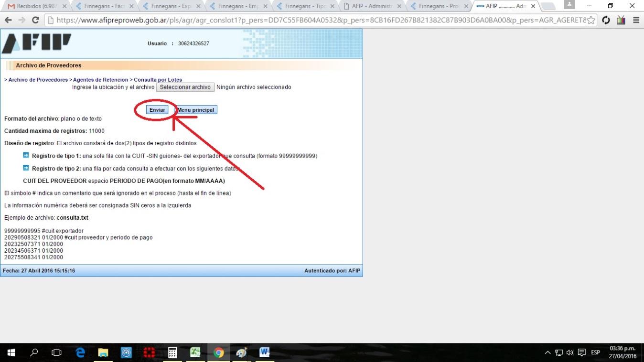Open the Seleccionar archivo file chooser
The height and width of the screenshot is (362, 644).
coord(185,87)
